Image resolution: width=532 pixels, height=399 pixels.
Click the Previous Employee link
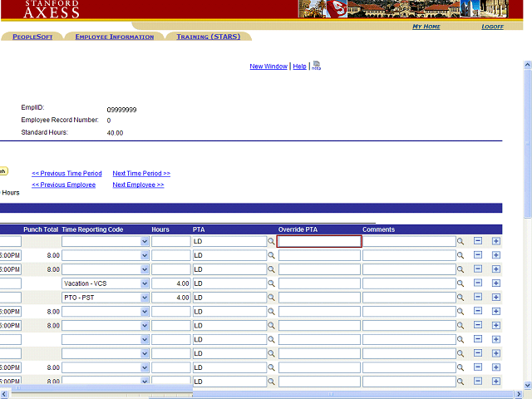point(63,185)
